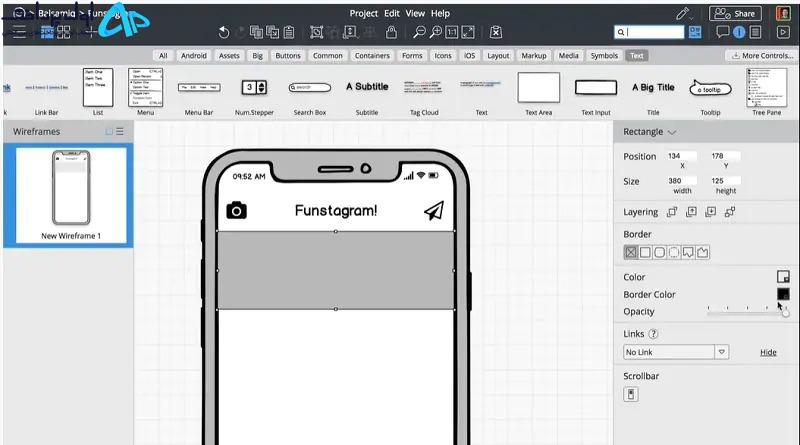800x445 pixels.
Task: Open navigator list options menu icon
Action: point(120,132)
